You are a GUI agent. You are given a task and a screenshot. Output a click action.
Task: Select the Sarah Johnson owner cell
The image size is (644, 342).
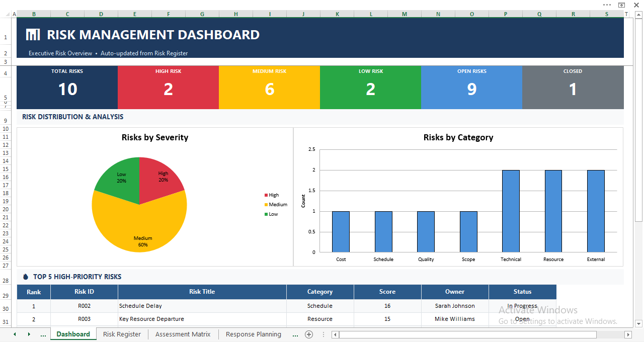pos(455,306)
